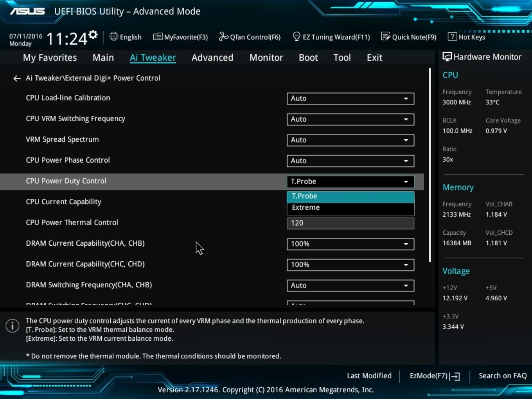Collapse CPU Power Duty Control dropdown
532x399 pixels.
(x=350, y=182)
